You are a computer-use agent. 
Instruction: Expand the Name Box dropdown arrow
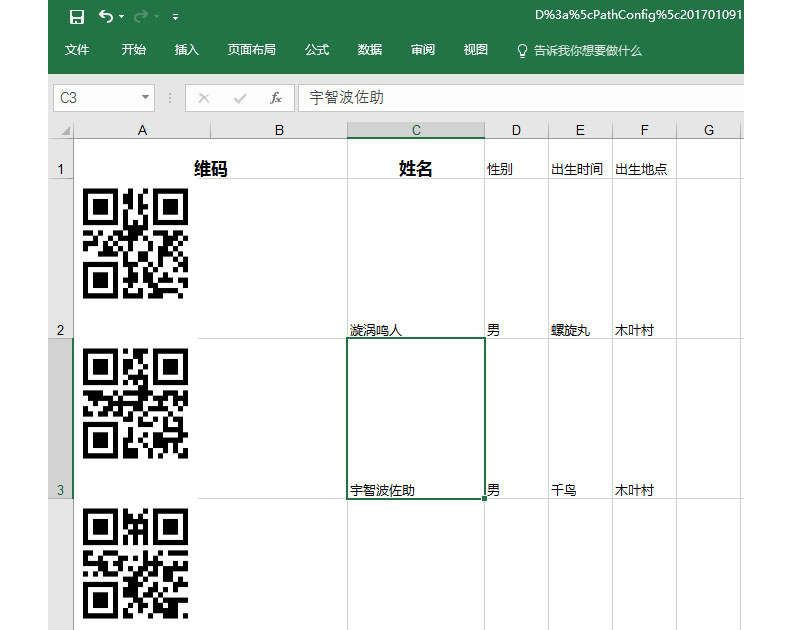tap(145, 98)
